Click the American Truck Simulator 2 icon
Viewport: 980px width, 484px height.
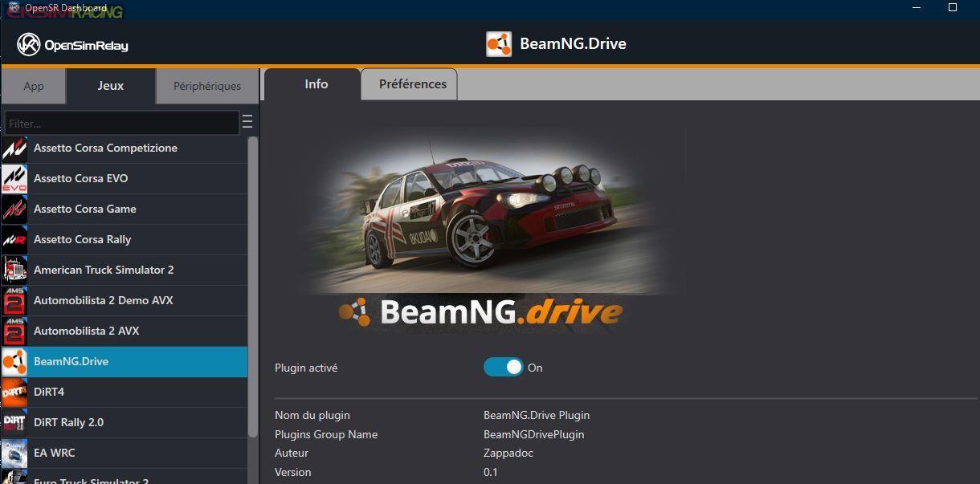(14, 270)
